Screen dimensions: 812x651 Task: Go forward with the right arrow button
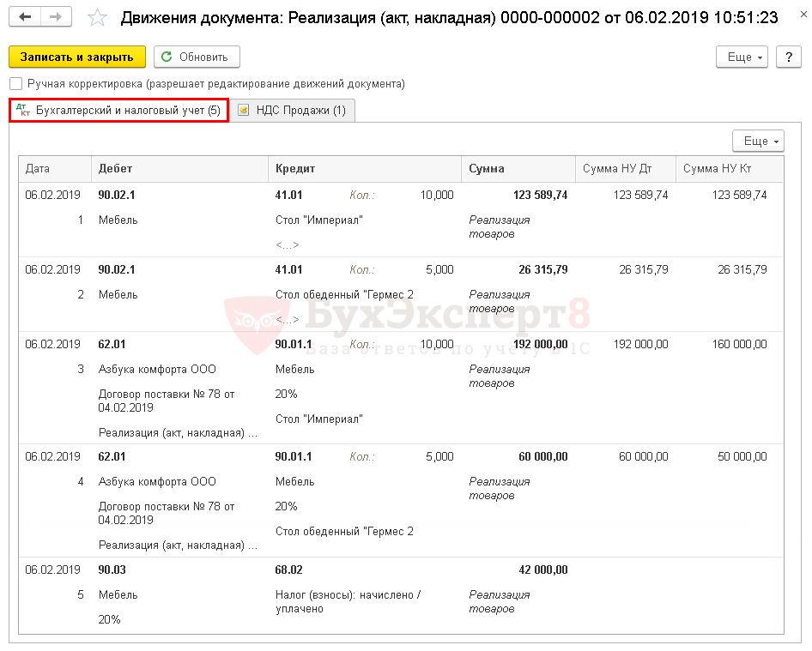coord(56,17)
